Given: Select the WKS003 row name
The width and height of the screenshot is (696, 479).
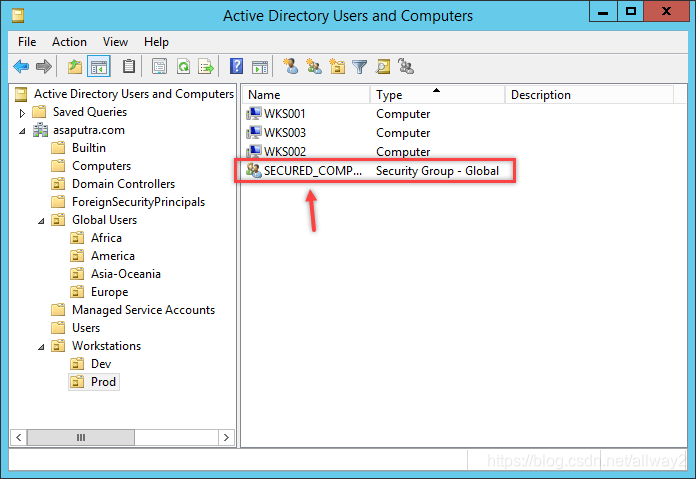Looking at the screenshot, I should click(285, 133).
